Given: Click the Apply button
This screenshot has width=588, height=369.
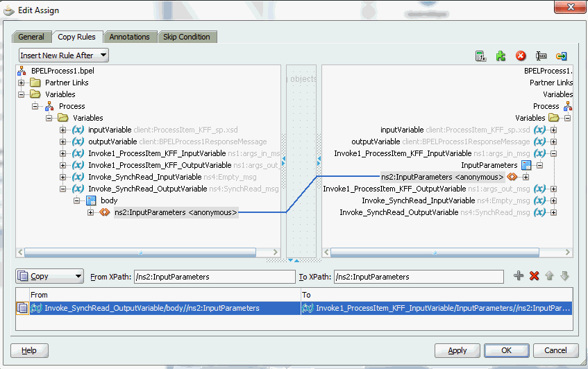Looking at the screenshot, I should (x=457, y=351).
